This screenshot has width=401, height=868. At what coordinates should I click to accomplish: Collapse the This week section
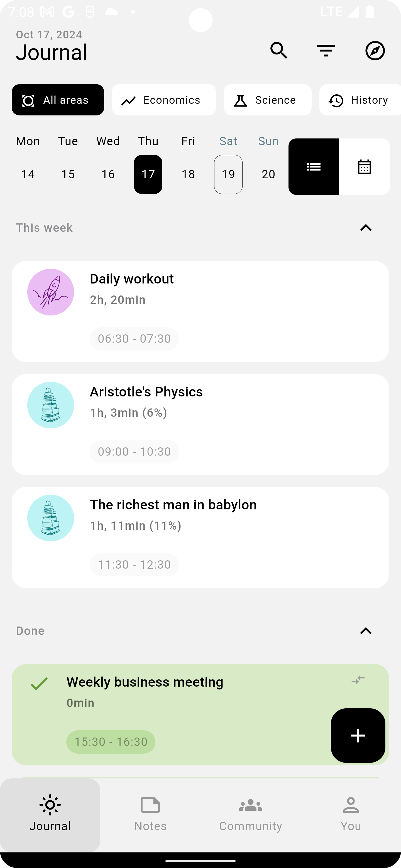366,228
